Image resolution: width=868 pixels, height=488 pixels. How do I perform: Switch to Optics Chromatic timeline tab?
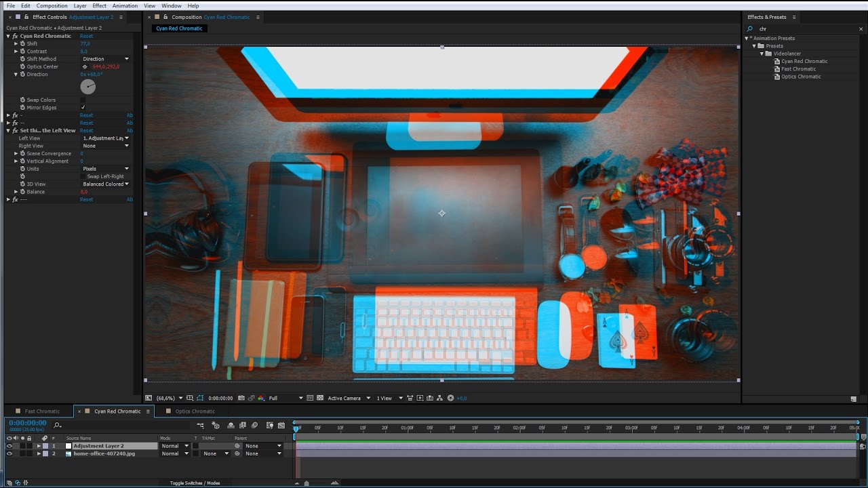tap(195, 411)
